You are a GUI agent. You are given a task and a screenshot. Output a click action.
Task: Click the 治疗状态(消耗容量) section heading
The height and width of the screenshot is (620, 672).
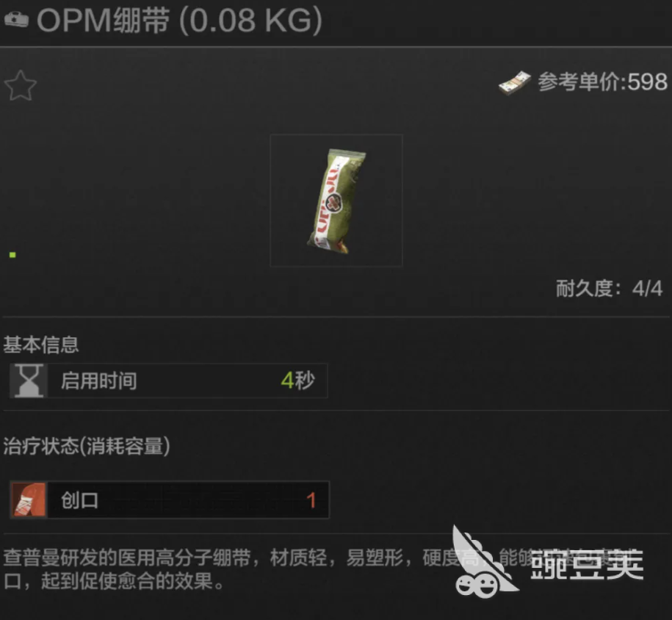point(87,446)
